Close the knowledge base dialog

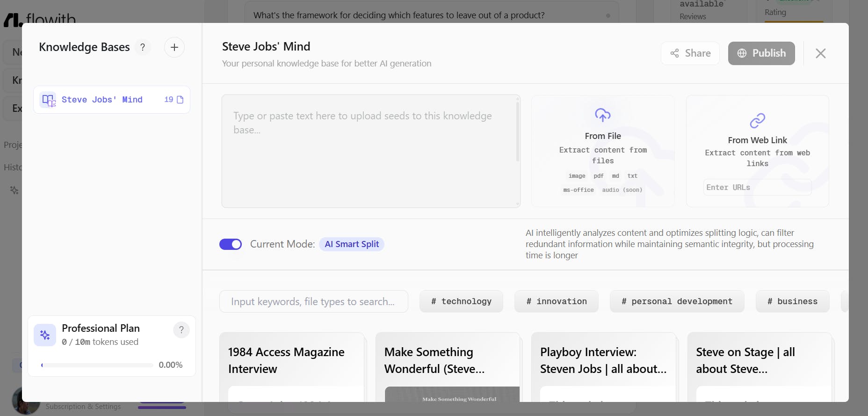tap(821, 53)
